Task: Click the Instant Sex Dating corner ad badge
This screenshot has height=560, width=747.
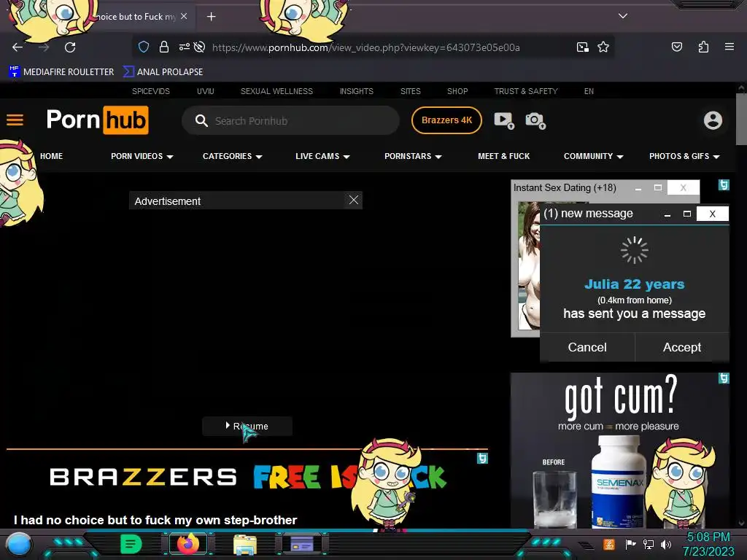Action: click(x=723, y=184)
